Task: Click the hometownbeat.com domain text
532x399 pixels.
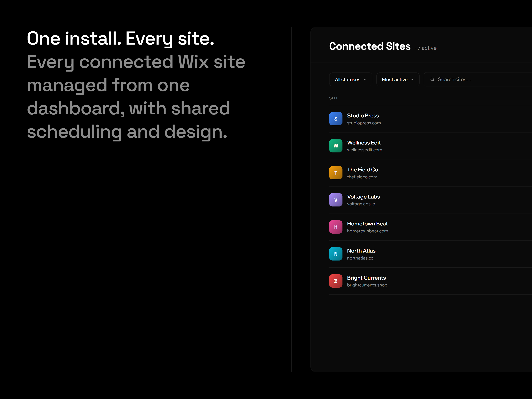Action: point(367,231)
